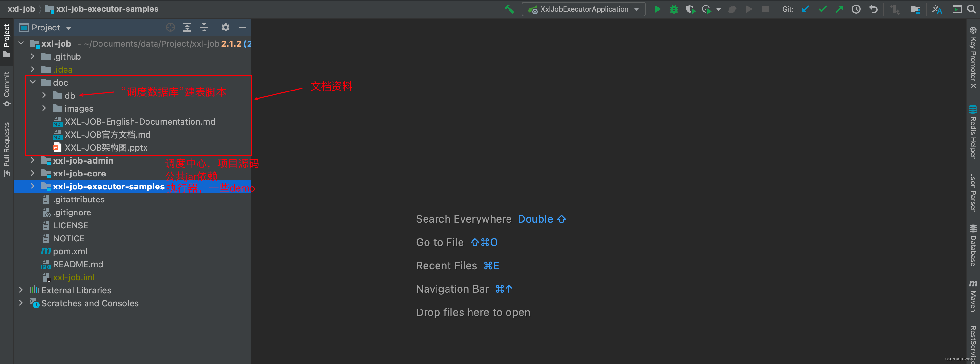This screenshot has height=364, width=980.
Task: Hide the Project panel with the minus icon
Action: click(242, 28)
